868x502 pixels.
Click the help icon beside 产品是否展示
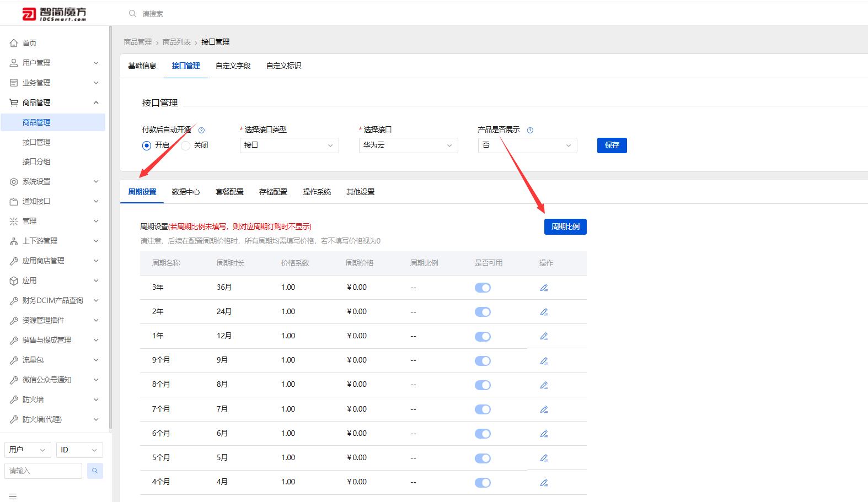click(530, 130)
